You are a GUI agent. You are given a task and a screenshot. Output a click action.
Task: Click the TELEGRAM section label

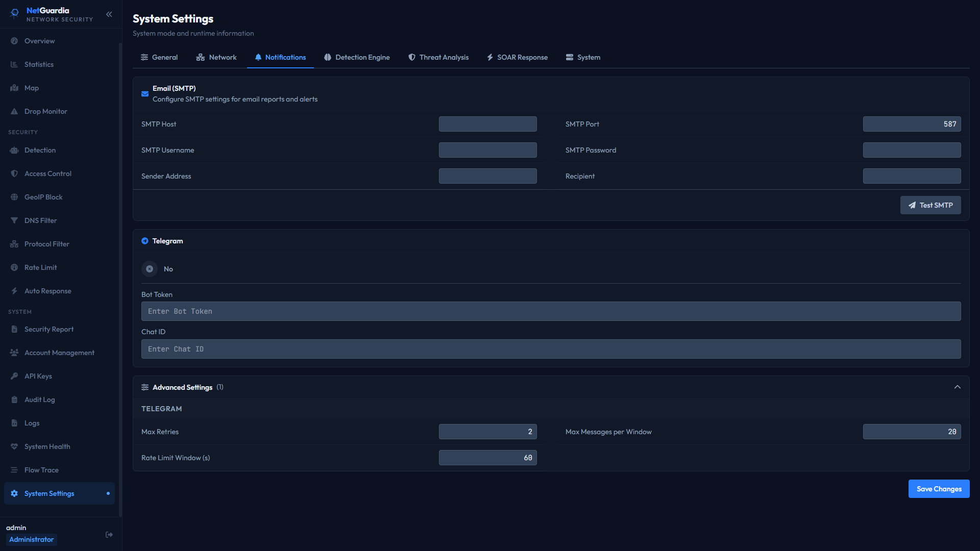[x=161, y=409]
